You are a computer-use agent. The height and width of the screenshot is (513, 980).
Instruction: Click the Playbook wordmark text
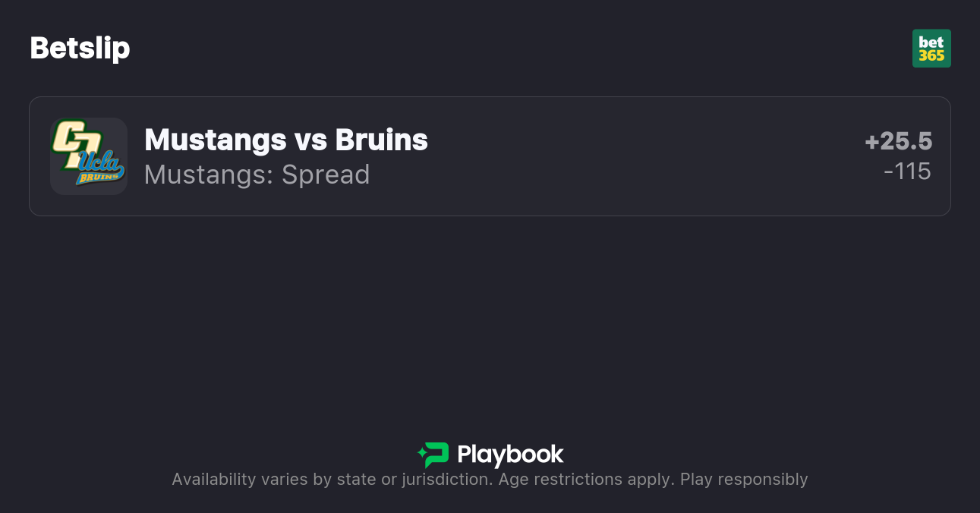[510, 455]
